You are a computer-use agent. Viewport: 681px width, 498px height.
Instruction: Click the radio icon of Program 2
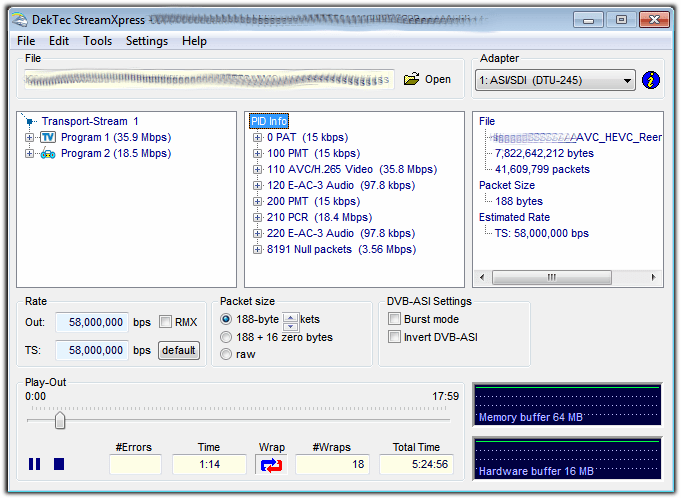click(48, 154)
